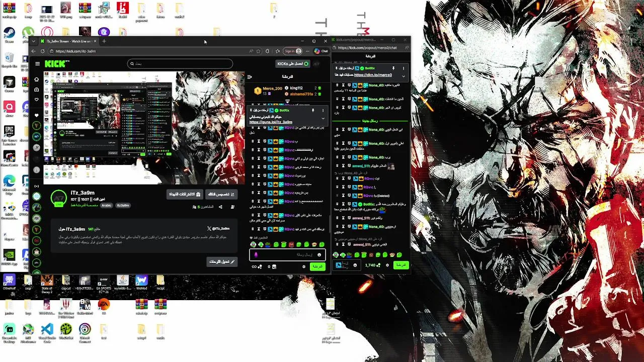The image size is (644, 362).
Task: Collapse the pinned message chevron in main chat
Action: 323,118
